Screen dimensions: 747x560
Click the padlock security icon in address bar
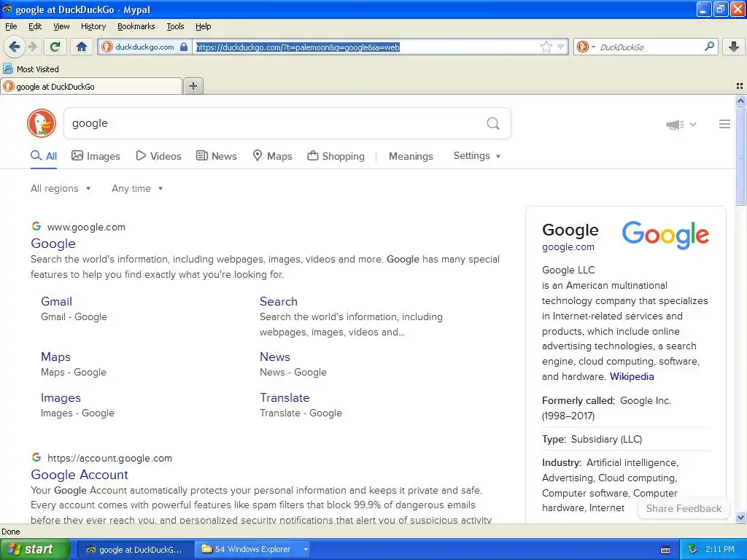(184, 47)
